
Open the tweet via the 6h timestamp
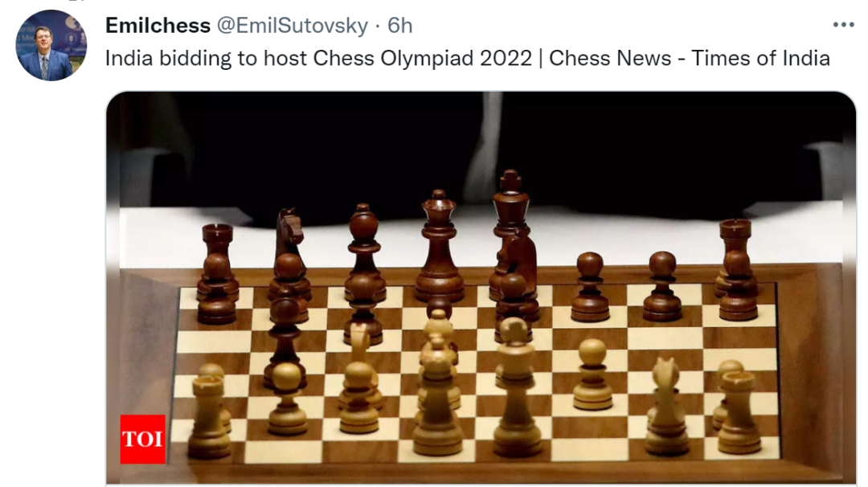[399, 26]
